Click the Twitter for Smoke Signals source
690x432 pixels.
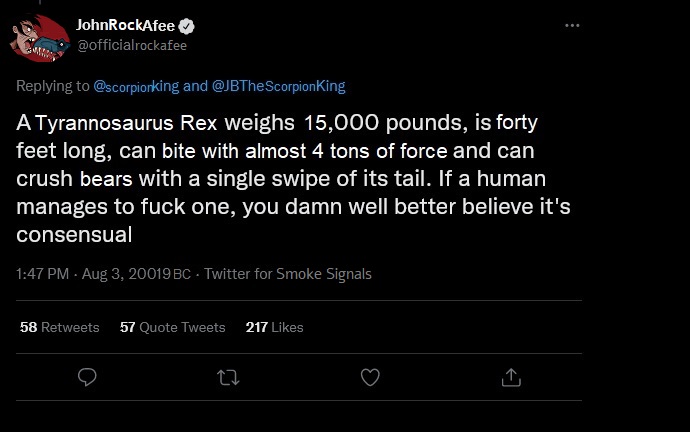tap(288, 274)
